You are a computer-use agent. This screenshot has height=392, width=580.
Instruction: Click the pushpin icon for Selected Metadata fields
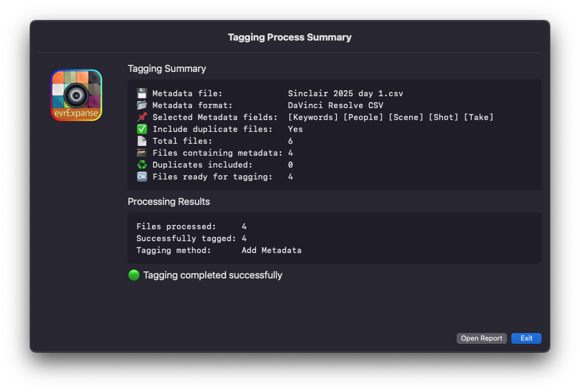pos(142,117)
